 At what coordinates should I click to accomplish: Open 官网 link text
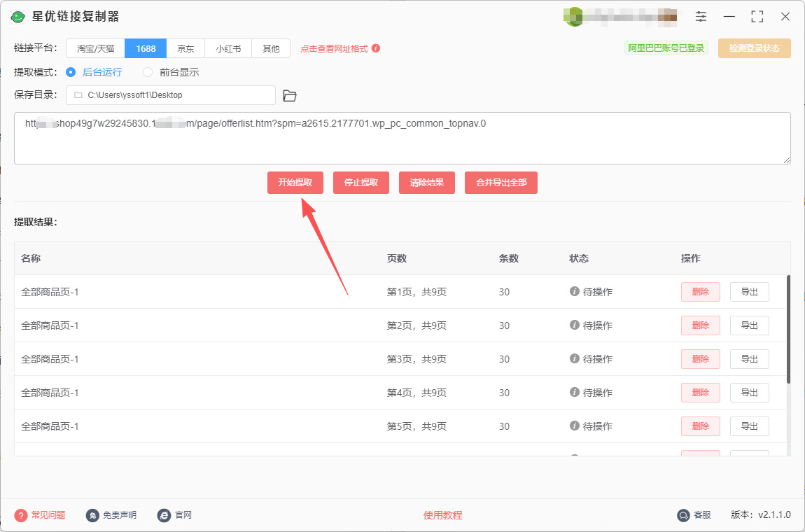[x=183, y=515]
